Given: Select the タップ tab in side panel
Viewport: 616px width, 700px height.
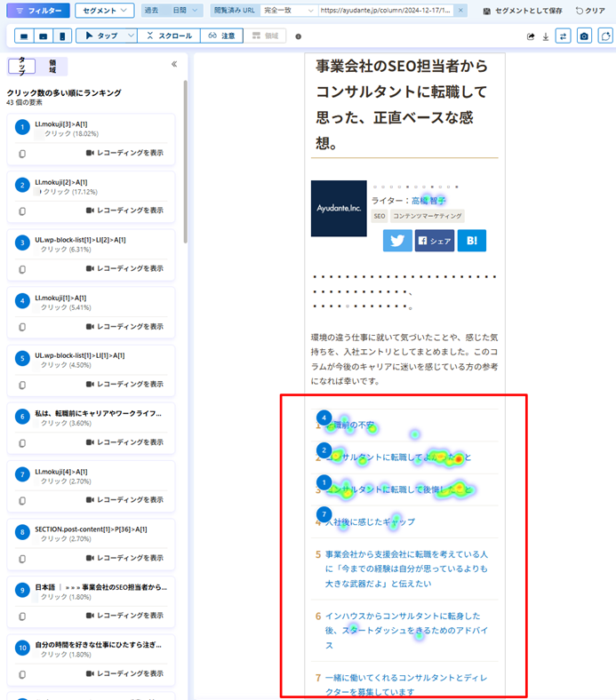Looking at the screenshot, I should 22,66.
